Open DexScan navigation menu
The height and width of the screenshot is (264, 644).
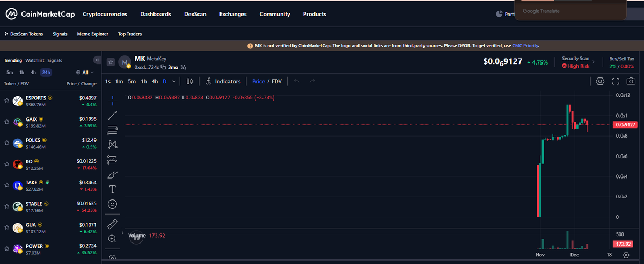[195, 14]
